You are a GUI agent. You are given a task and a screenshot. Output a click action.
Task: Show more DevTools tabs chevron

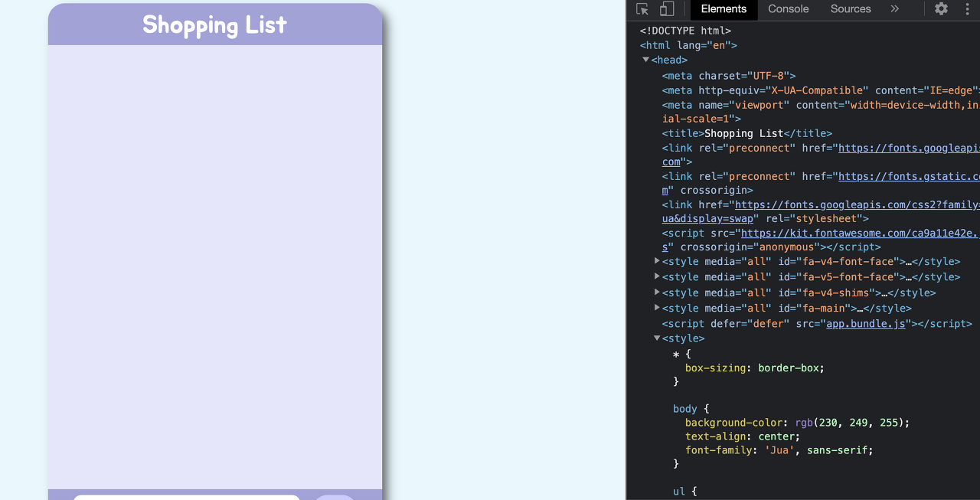click(x=894, y=9)
